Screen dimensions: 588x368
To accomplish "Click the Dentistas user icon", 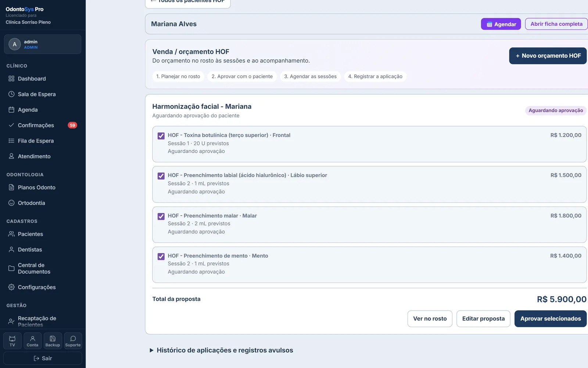I will click(11, 250).
